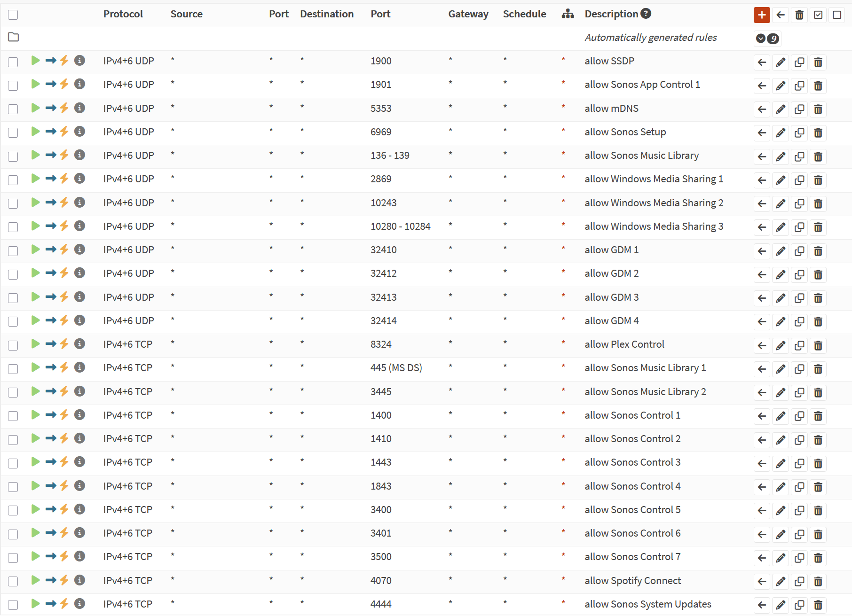Click the port range 136 - 139
Image resolution: width=852 pixels, height=616 pixels.
coord(390,156)
